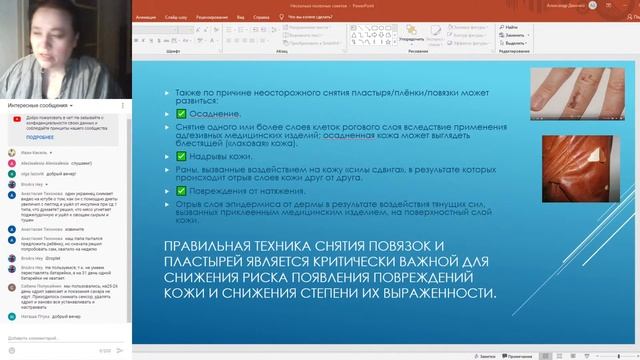
Task: Open the Эффекты фигуры dropdown
Action: coord(468,43)
